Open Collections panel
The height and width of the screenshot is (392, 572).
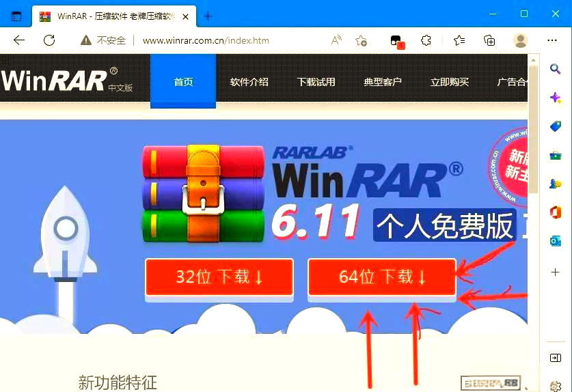click(x=489, y=40)
